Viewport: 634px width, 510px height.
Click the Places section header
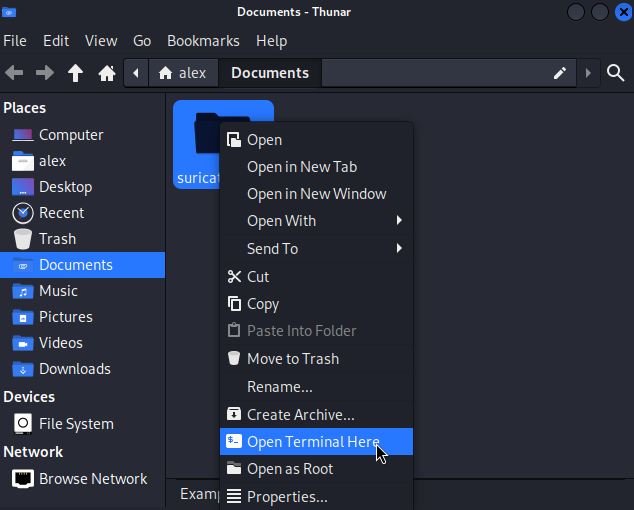(x=25, y=108)
